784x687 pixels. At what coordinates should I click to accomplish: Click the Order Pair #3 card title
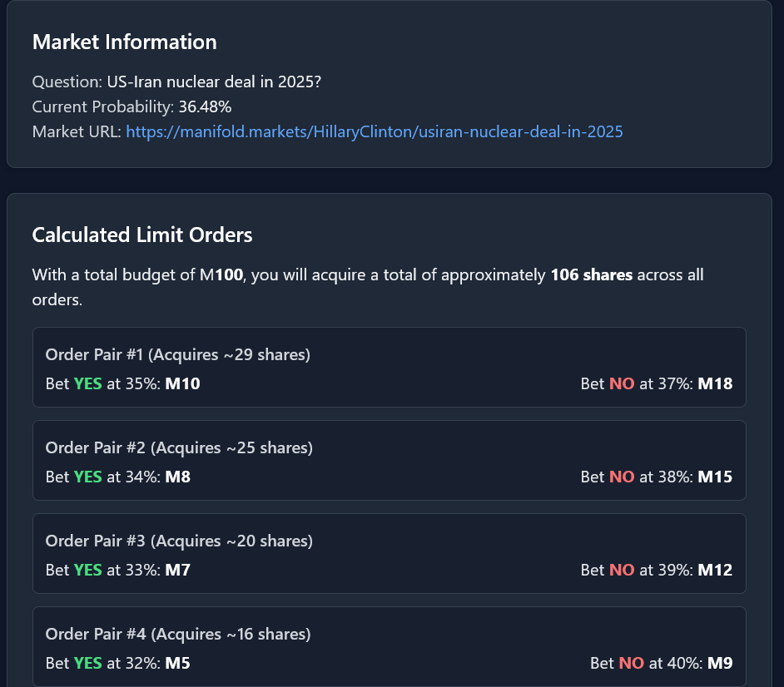point(179,541)
